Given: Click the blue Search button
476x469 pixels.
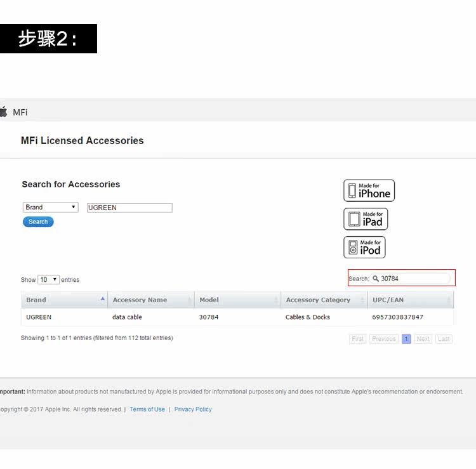Looking at the screenshot, I should [38, 222].
